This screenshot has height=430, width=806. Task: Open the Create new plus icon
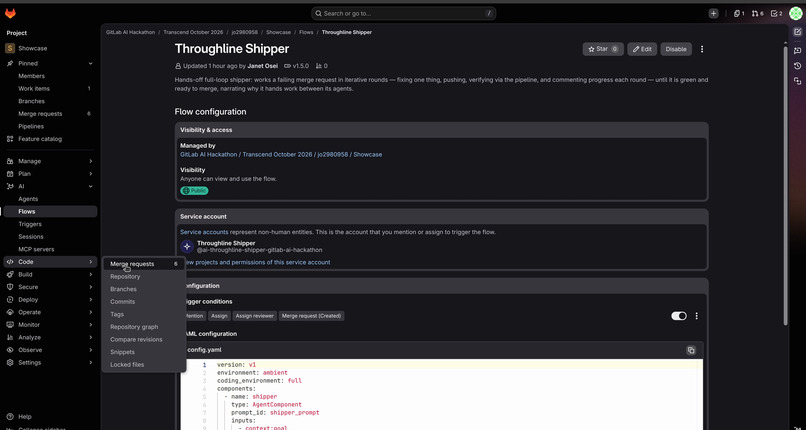pyautogui.click(x=713, y=13)
